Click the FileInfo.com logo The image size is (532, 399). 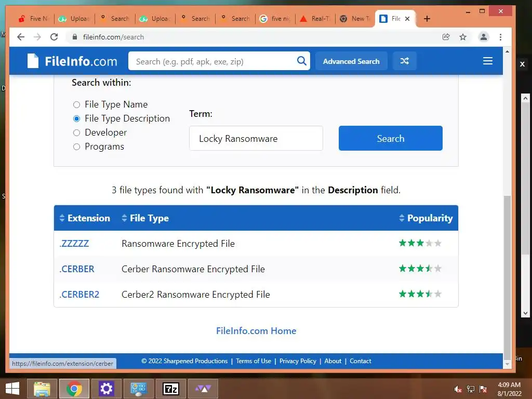tap(72, 61)
